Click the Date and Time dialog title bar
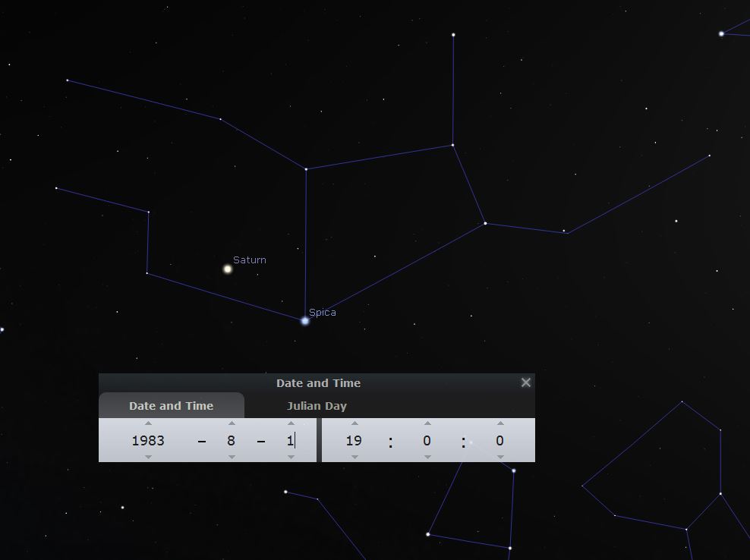The height and width of the screenshot is (560, 750). [317, 383]
